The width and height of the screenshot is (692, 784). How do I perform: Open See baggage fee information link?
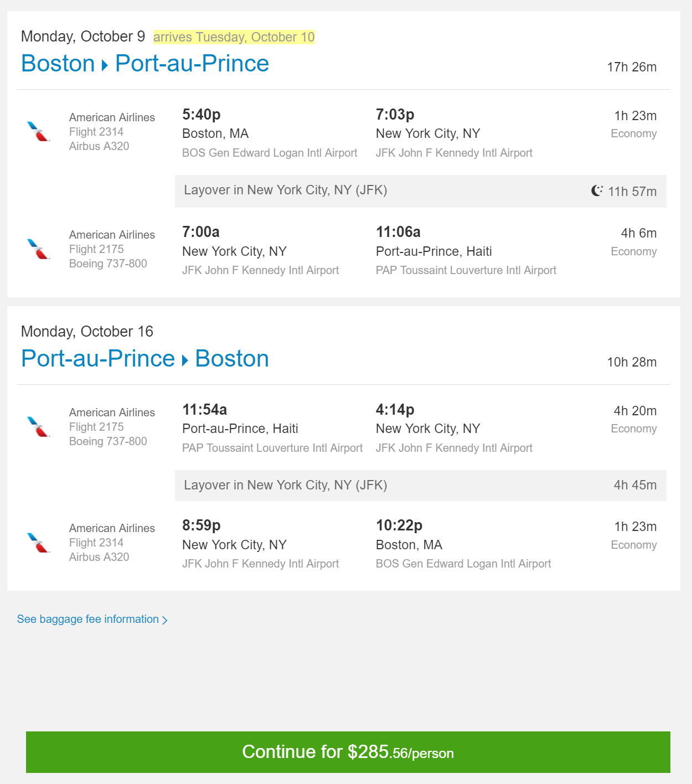tap(92, 619)
